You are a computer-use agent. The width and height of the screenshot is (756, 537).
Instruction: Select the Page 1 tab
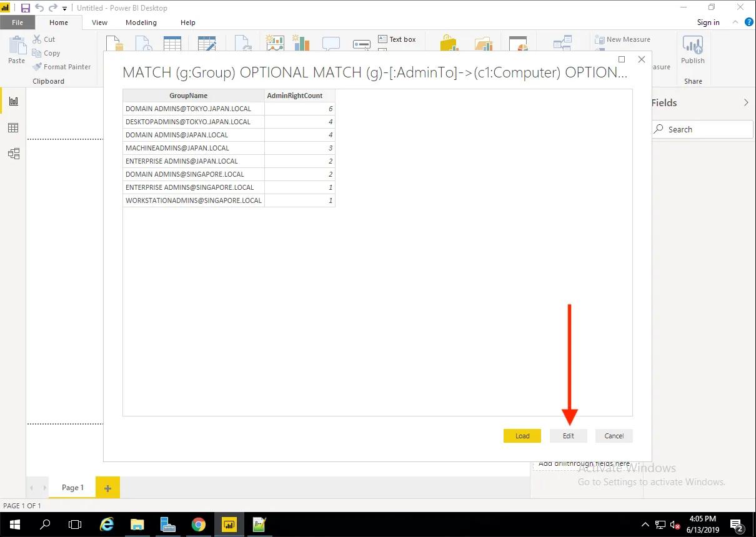click(x=72, y=488)
